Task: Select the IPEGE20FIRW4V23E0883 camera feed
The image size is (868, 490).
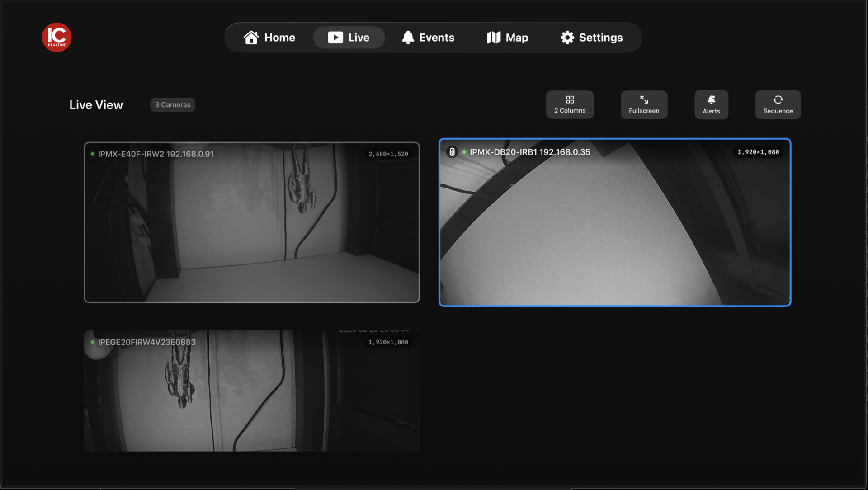Action: tap(252, 391)
